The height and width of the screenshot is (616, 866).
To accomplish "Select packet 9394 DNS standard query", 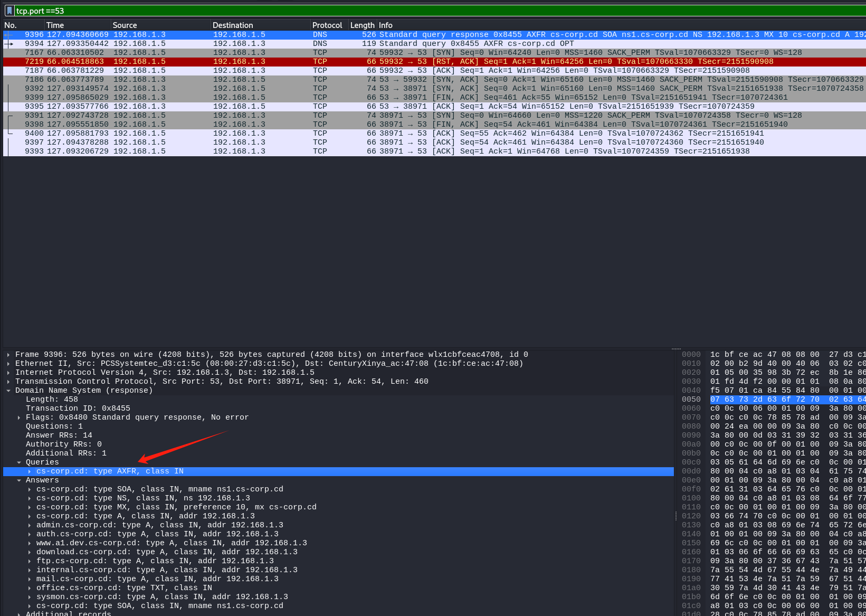I will pyautogui.click(x=434, y=44).
